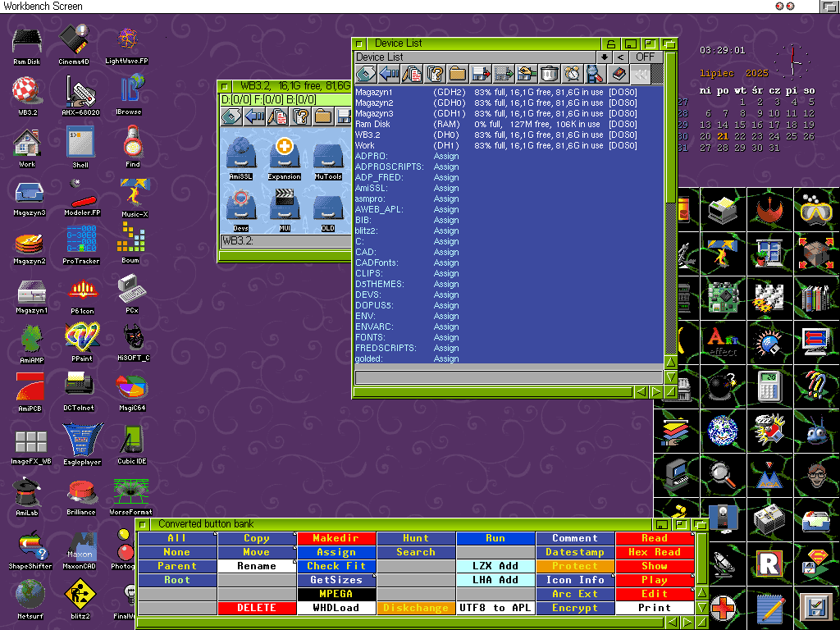Viewport: 840px width, 630px height.
Task: Click the Diskchange button
Action: (x=416, y=608)
